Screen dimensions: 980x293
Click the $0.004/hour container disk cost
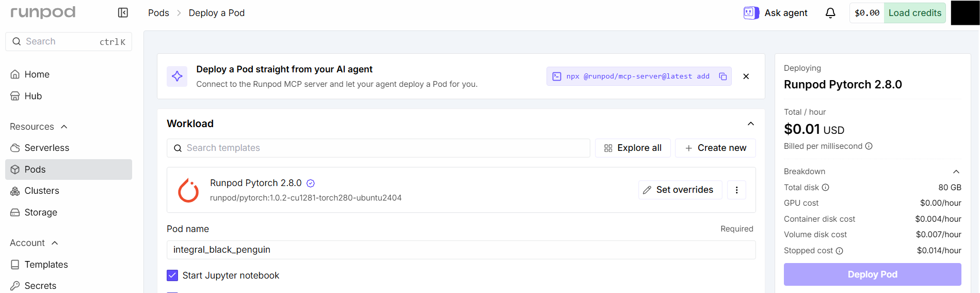[x=938, y=219]
